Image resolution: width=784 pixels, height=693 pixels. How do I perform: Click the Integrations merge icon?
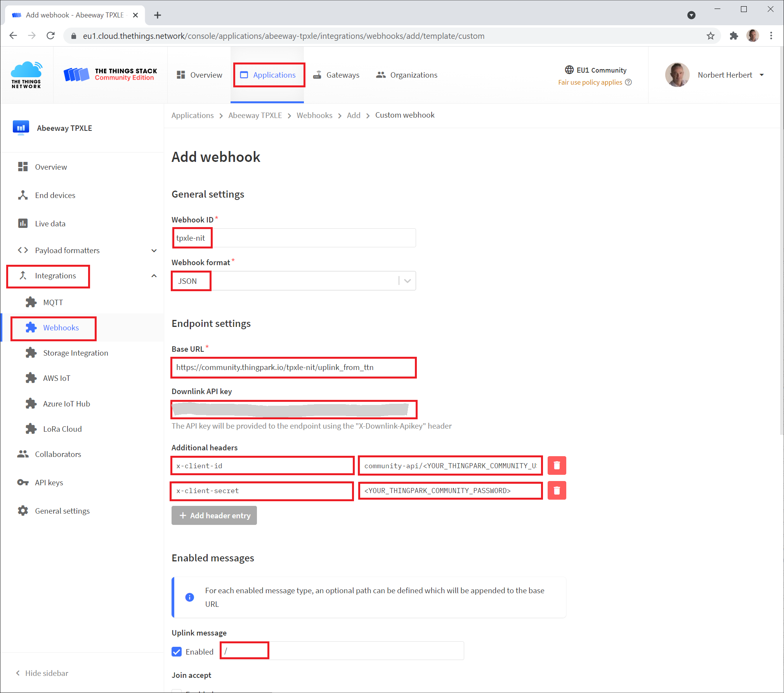click(x=23, y=276)
